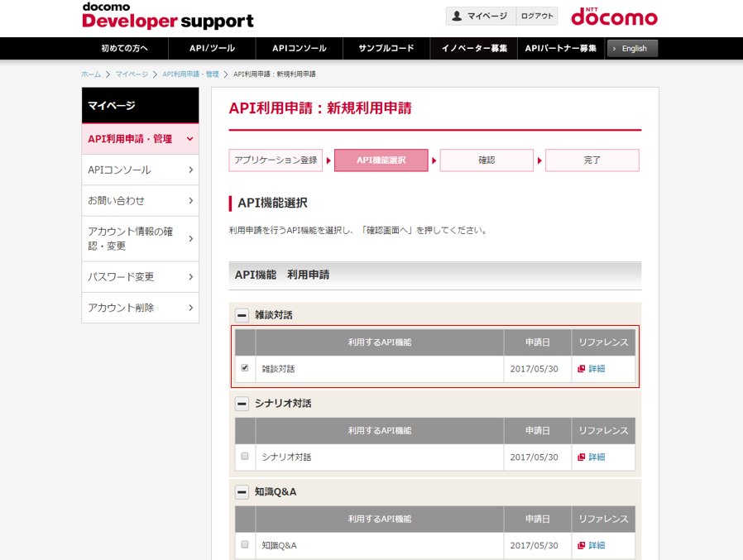The image size is (743, 560).
Task: Uncheck the 雑談対話 API checkbox
Action: click(245, 367)
